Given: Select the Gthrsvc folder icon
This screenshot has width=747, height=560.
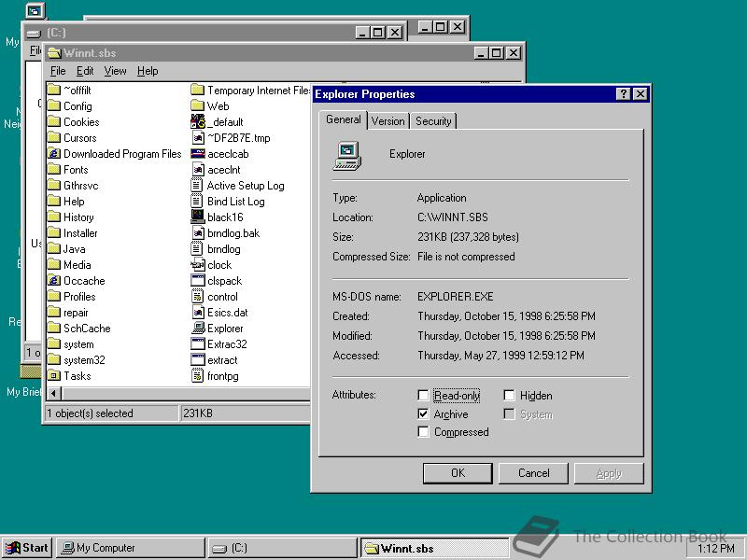Looking at the screenshot, I should point(54,185).
